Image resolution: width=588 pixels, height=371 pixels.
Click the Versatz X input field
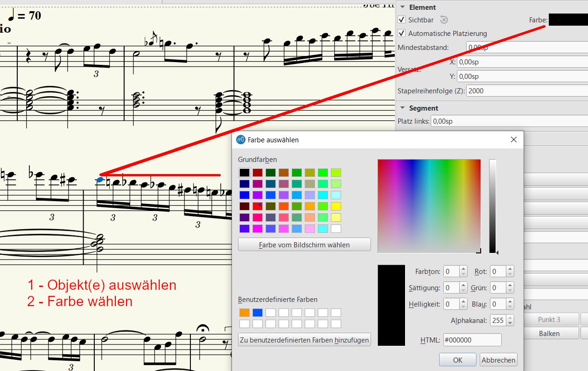tap(522, 62)
